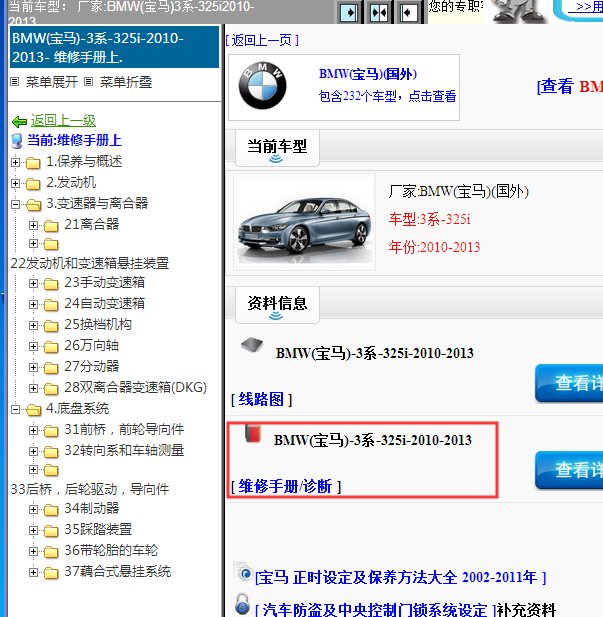Click the gray chip icon beside 线路图 entry
Image resolution: width=603 pixels, height=617 pixels.
click(252, 345)
